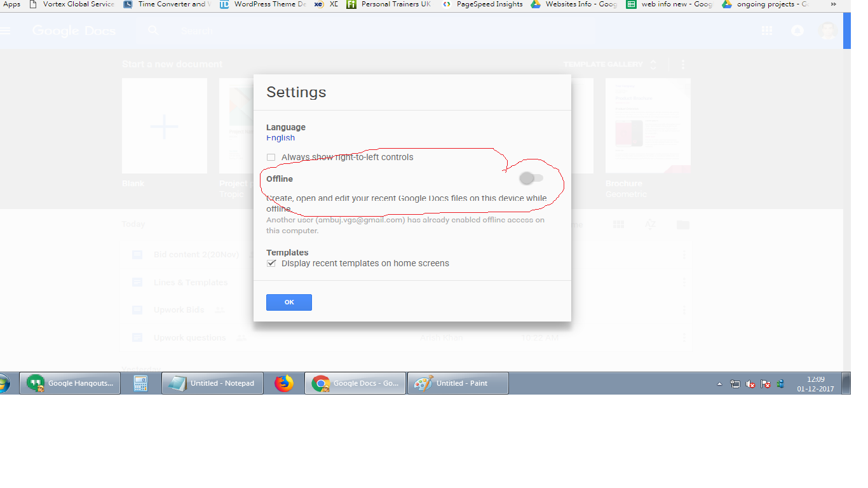Click the Google Docs logo text
The width and height of the screenshot is (868, 488).
pyautogui.click(x=74, y=30)
